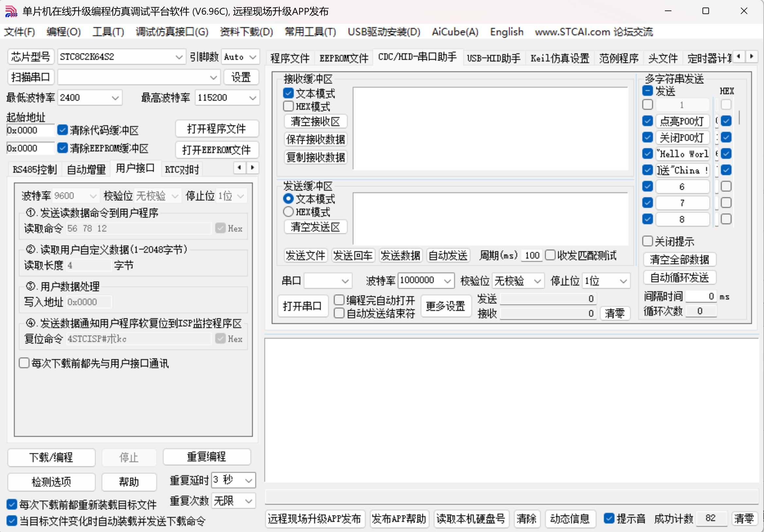Image resolution: width=764 pixels, height=532 pixels.
Task: Select HEX模式 radio in send buffer
Action: pos(288,212)
